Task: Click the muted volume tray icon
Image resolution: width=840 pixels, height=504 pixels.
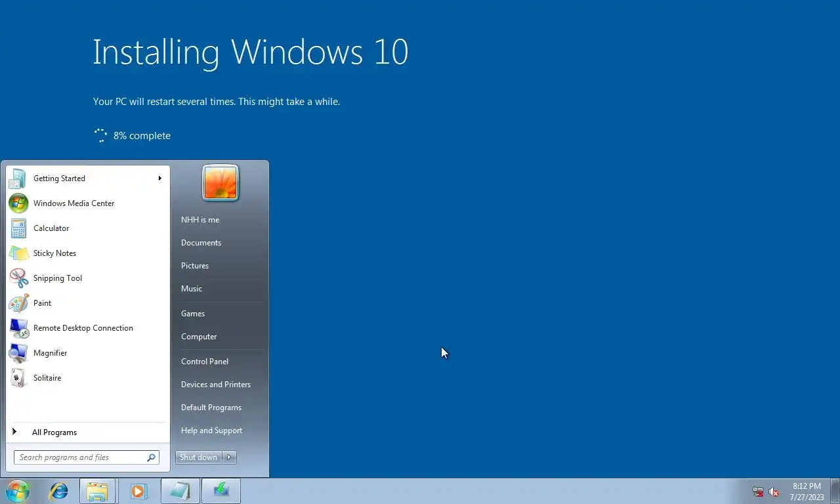Action: coord(774,492)
